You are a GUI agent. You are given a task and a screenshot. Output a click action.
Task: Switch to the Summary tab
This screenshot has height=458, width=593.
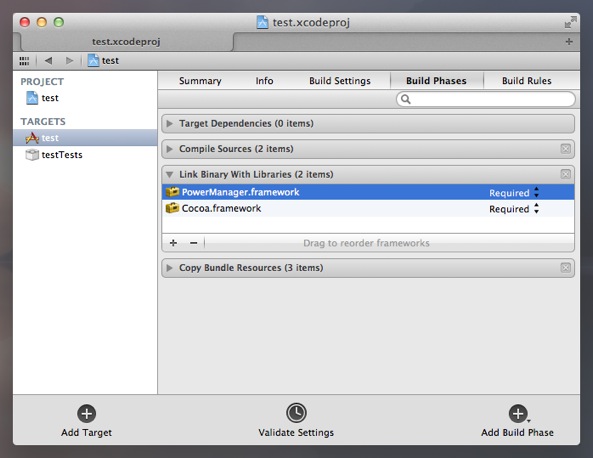click(200, 81)
